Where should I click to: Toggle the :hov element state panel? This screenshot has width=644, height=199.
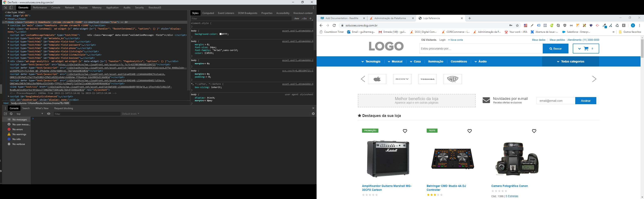click(297, 18)
